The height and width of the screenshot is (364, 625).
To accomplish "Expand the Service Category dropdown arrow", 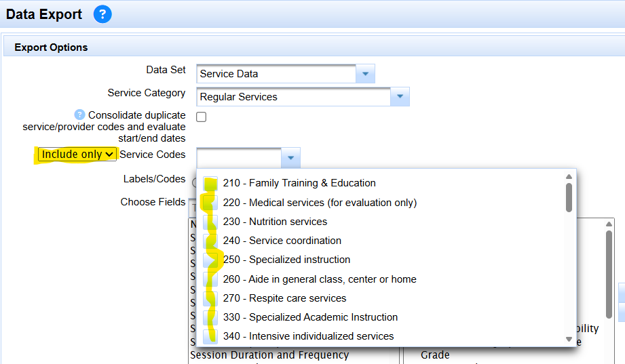I will click(400, 97).
